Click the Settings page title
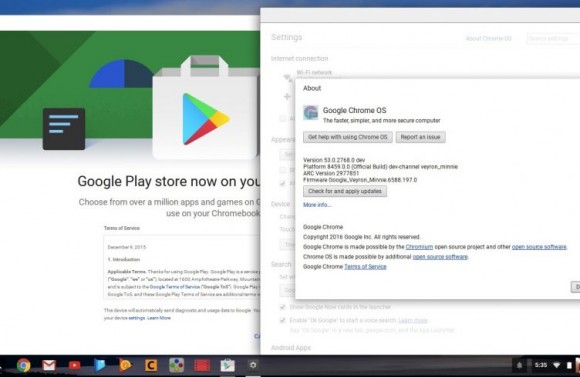Screen dimensions: 580x377 click(287, 37)
